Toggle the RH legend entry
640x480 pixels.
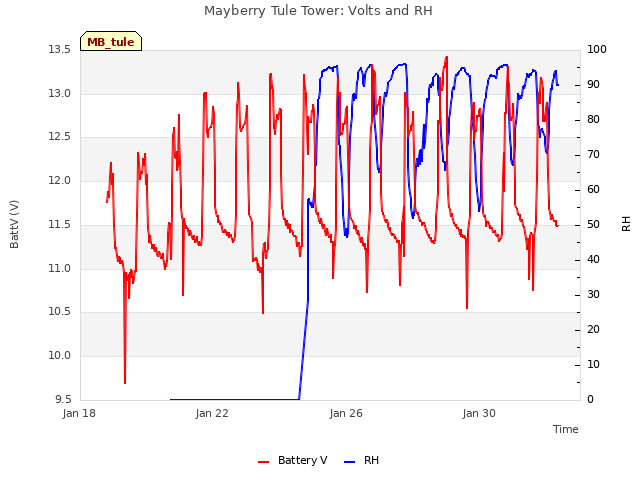(362, 460)
